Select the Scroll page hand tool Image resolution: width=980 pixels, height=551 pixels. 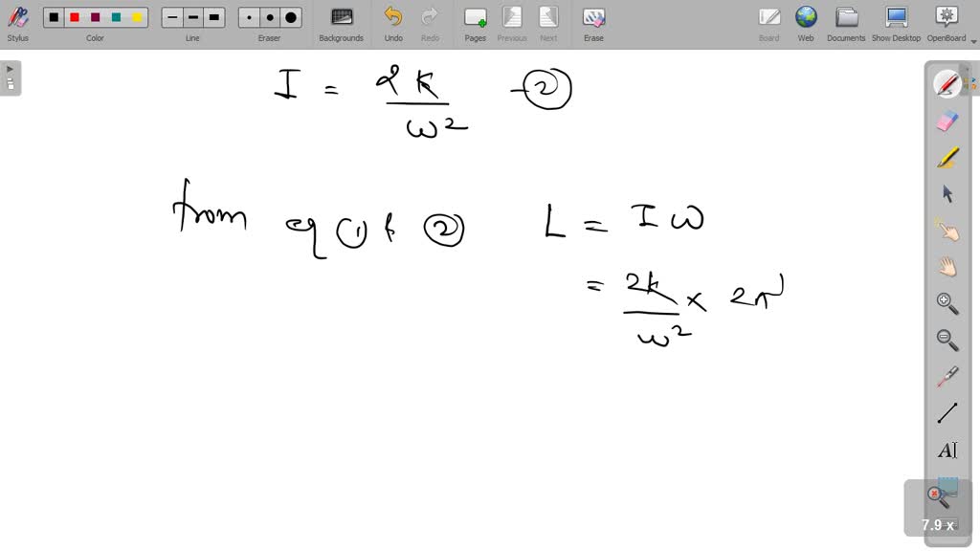coord(946,267)
